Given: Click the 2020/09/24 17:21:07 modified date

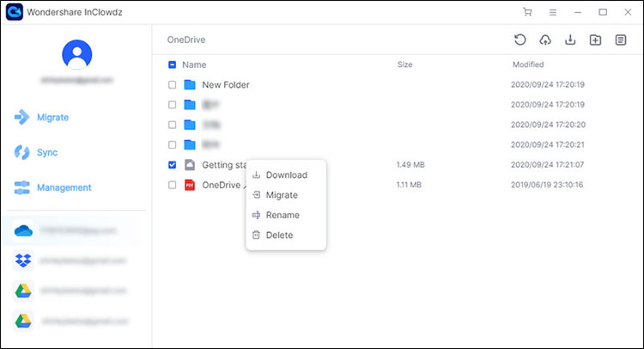Looking at the screenshot, I should click(547, 165).
